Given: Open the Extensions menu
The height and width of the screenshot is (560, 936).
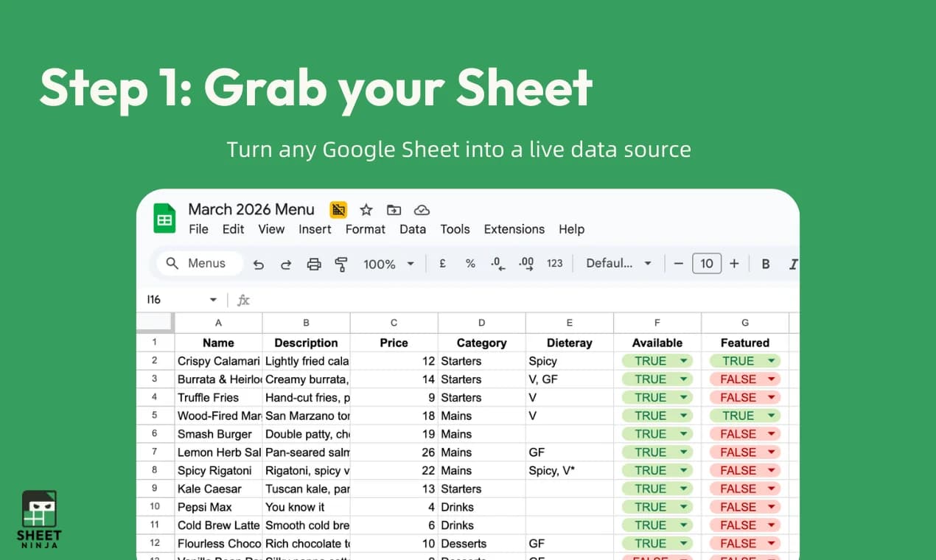Looking at the screenshot, I should pos(514,229).
